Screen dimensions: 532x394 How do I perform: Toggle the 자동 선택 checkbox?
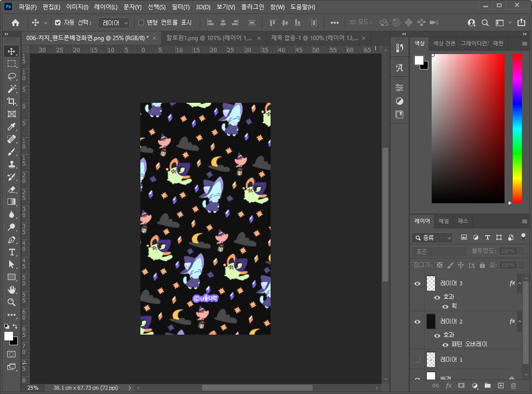58,22
